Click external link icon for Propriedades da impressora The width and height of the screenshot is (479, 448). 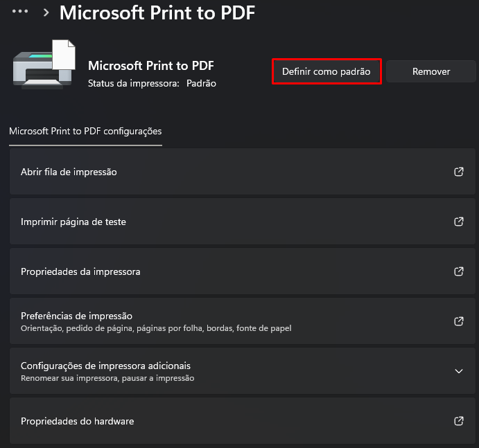458,271
